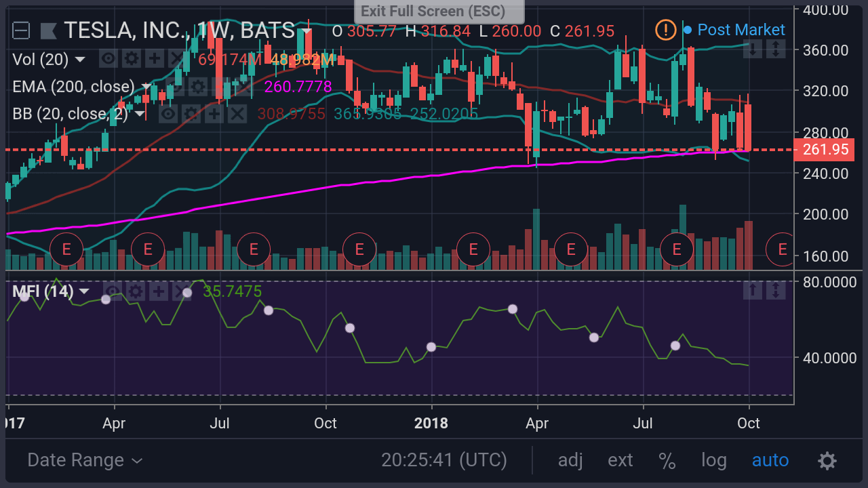Maximize the main price pane
Image resolution: width=868 pixels, height=488 pixels.
[x=776, y=48]
